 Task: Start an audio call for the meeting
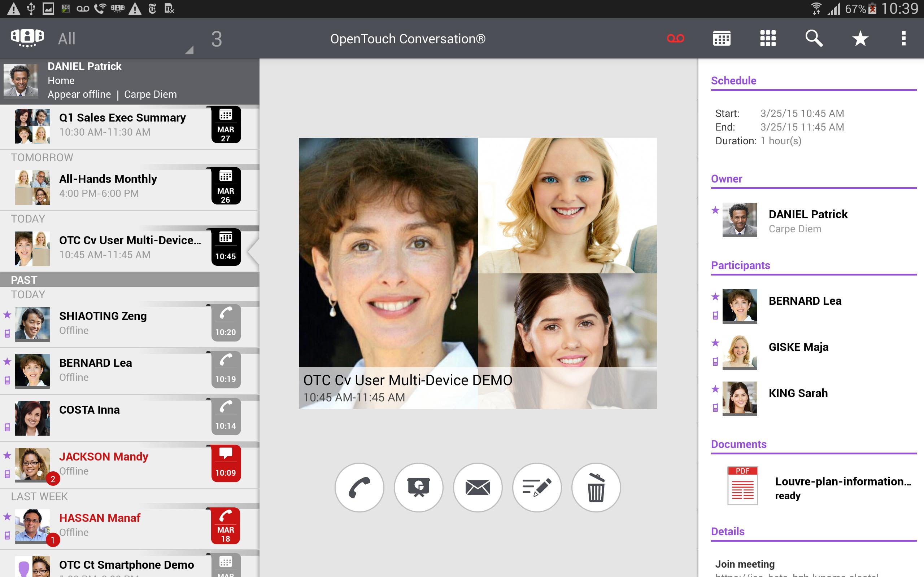359,487
